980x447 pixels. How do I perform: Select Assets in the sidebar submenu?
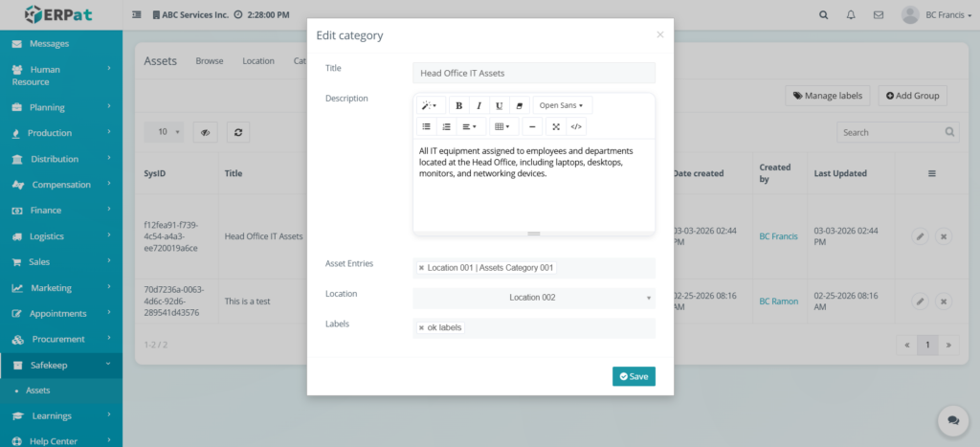38,391
